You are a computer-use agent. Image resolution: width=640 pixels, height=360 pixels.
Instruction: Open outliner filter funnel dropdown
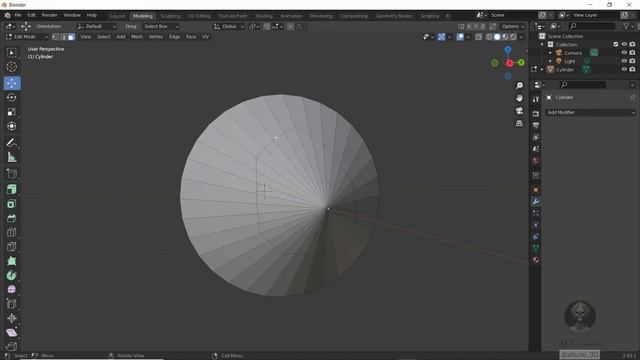(628, 26)
